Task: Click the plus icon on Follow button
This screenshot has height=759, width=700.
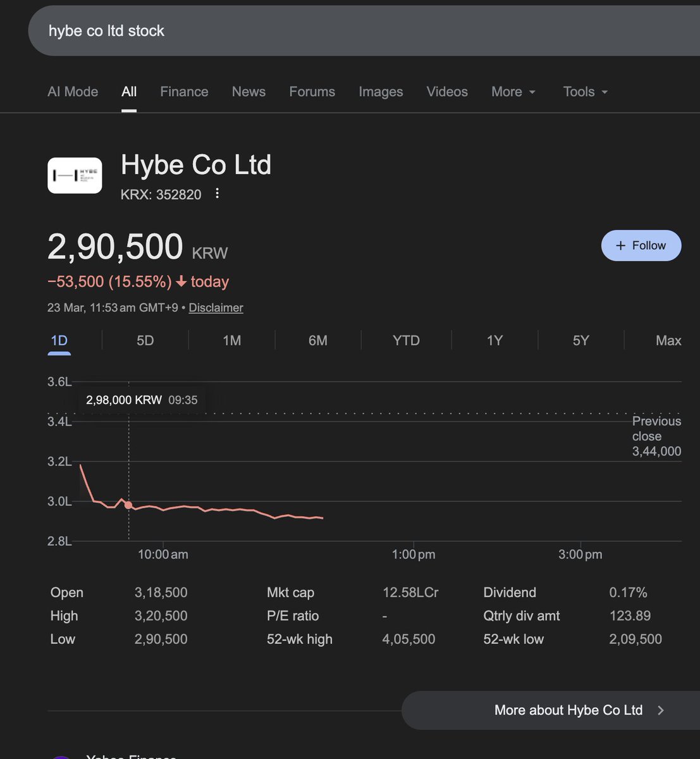Action: tap(620, 245)
